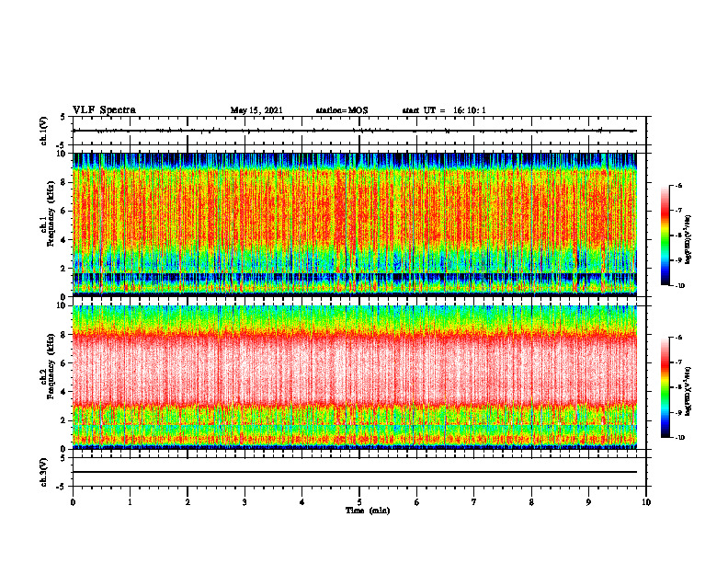The width and height of the screenshot is (728, 563).
Task: Click the time axis tick label "7"
Action: (474, 502)
